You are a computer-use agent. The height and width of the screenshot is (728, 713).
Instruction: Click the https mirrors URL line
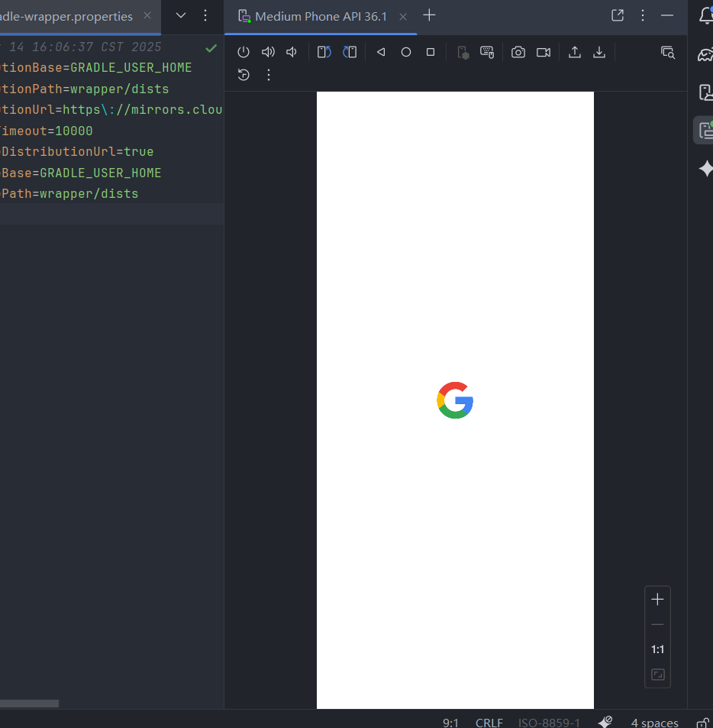111,109
